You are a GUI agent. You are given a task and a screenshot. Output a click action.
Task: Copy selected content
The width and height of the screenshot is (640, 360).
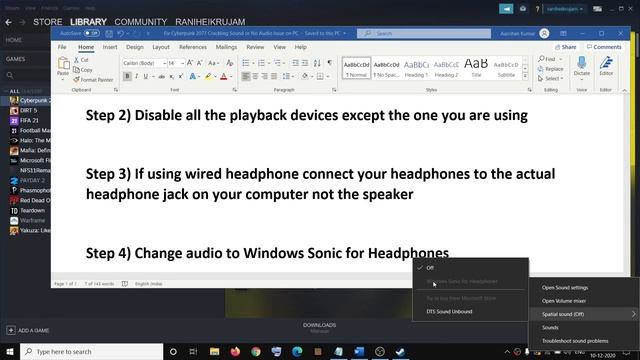pyautogui.click(x=83, y=70)
